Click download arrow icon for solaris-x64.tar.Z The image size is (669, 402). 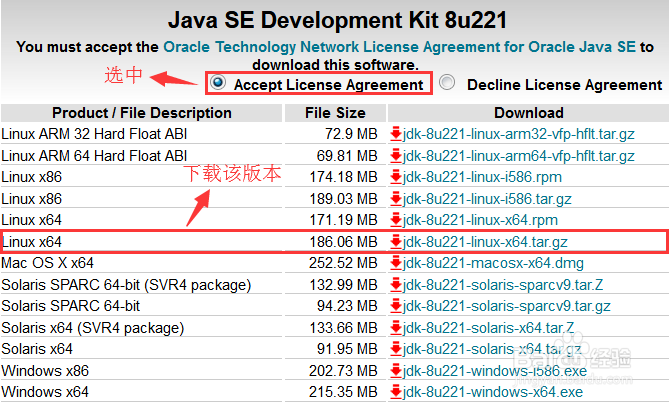click(x=396, y=327)
